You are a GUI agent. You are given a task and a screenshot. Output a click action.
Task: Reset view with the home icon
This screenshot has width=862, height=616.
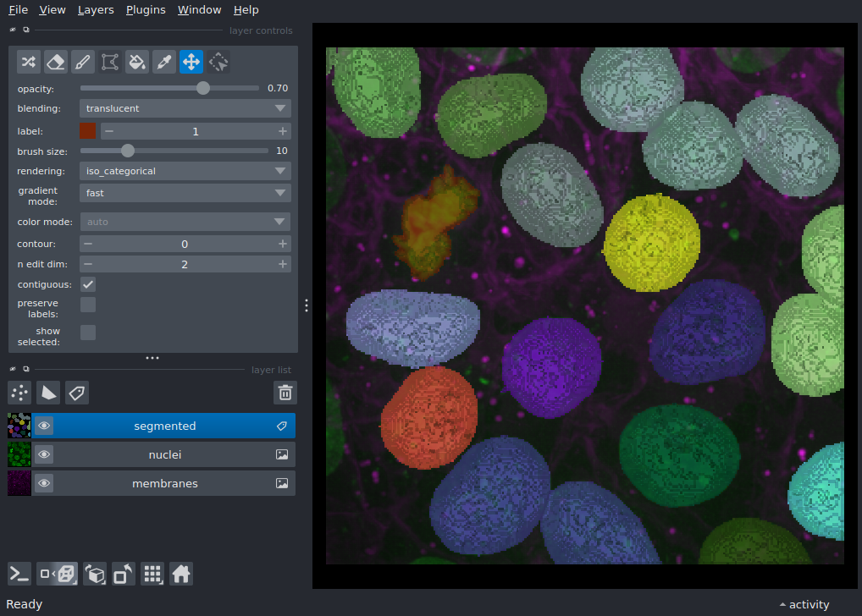click(180, 574)
